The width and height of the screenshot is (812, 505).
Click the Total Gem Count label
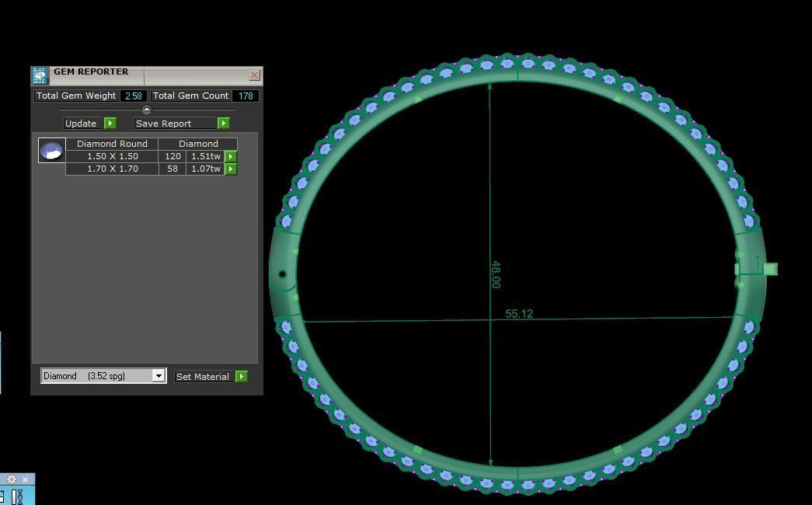coord(190,96)
